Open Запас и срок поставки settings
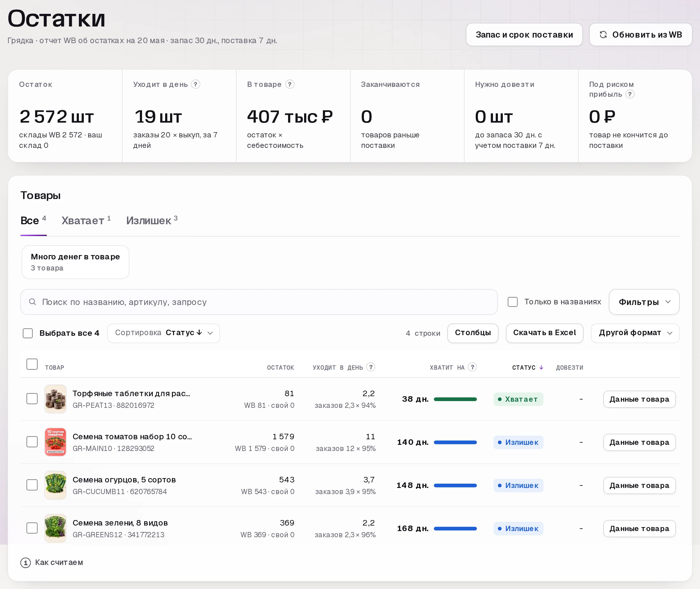The height and width of the screenshot is (589, 700). (x=524, y=35)
